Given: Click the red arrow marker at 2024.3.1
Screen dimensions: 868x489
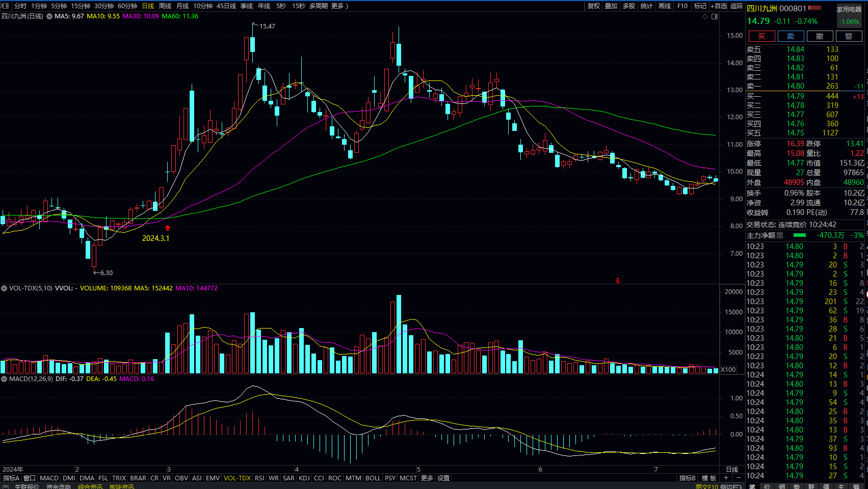Looking at the screenshot, I should pyautogui.click(x=168, y=228).
